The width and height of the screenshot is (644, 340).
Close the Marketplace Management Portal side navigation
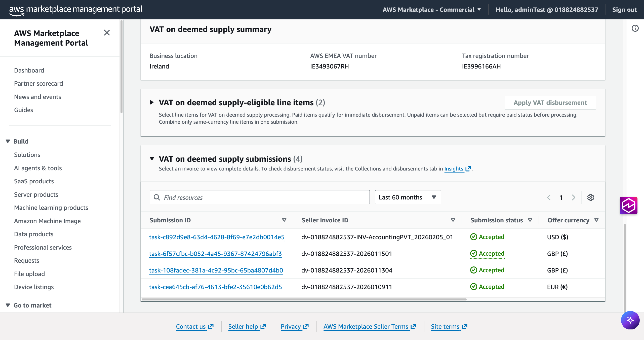[x=107, y=33]
